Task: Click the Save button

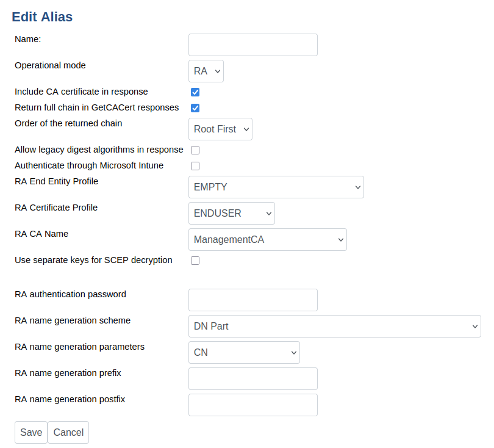Action: coord(30,432)
